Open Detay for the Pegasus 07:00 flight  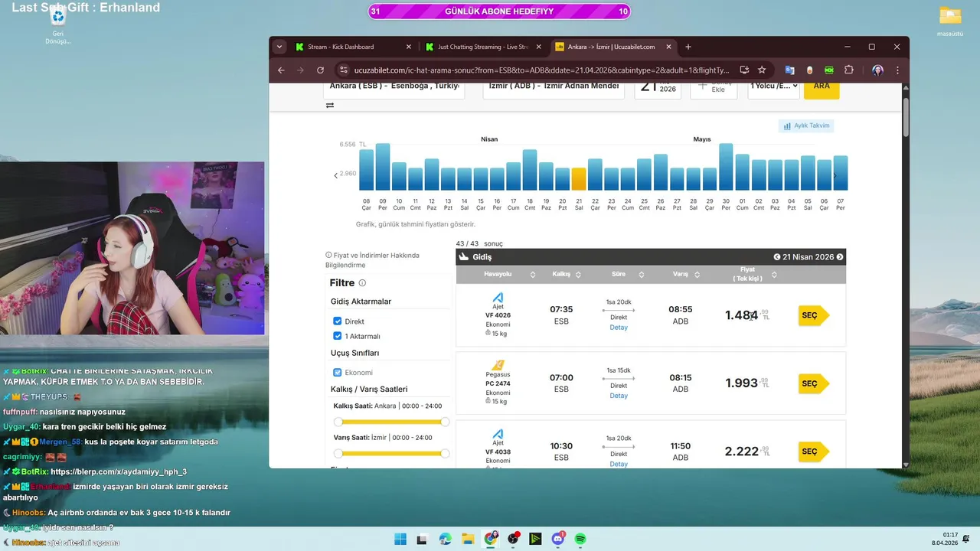(x=619, y=396)
